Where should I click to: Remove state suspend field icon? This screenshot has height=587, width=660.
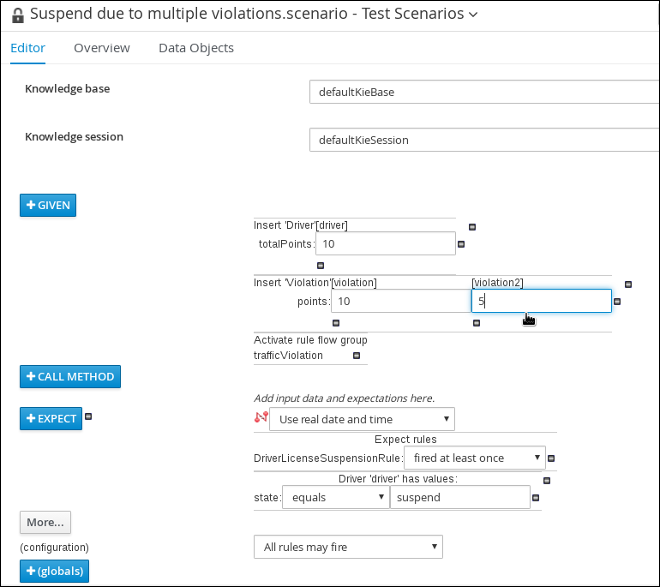pos(536,497)
